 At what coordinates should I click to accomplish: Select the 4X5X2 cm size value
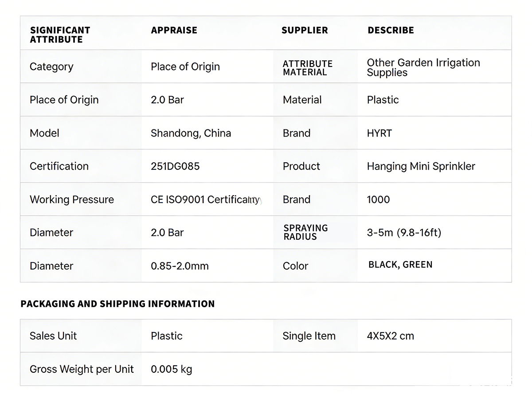tap(390, 336)
